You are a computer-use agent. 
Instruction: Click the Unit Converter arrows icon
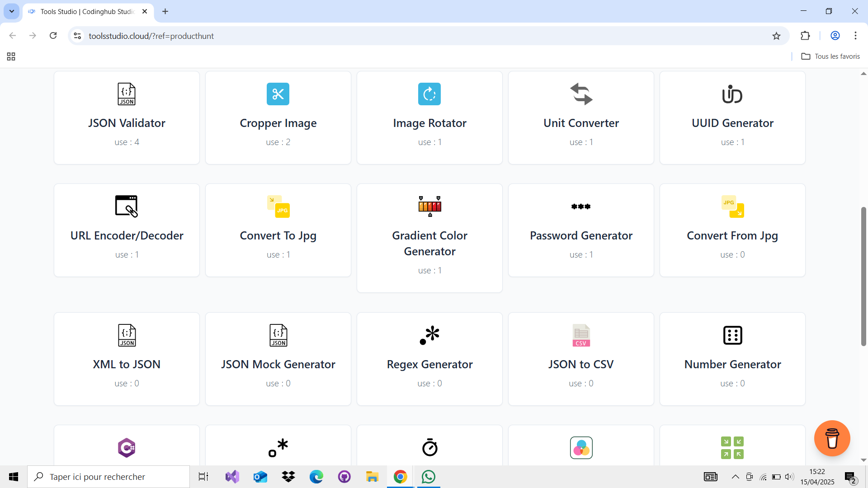click(581, 94)
